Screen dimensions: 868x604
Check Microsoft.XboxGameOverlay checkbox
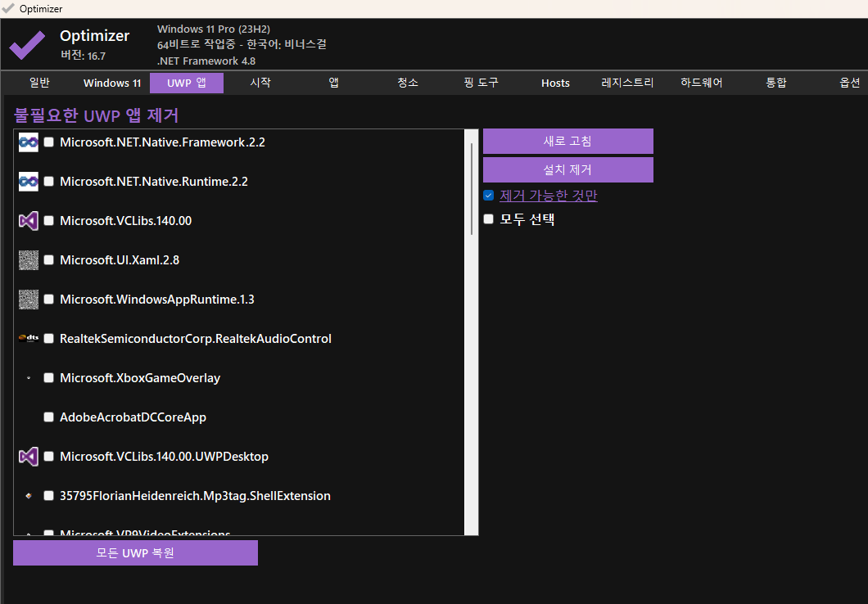pos(48,378)
